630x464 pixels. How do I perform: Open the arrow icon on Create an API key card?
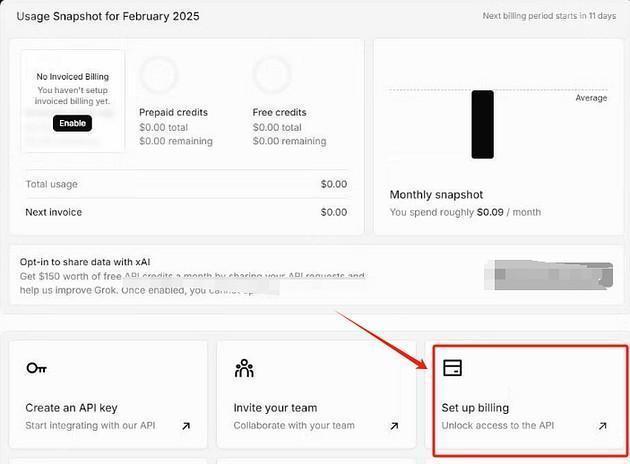[186, 426]
